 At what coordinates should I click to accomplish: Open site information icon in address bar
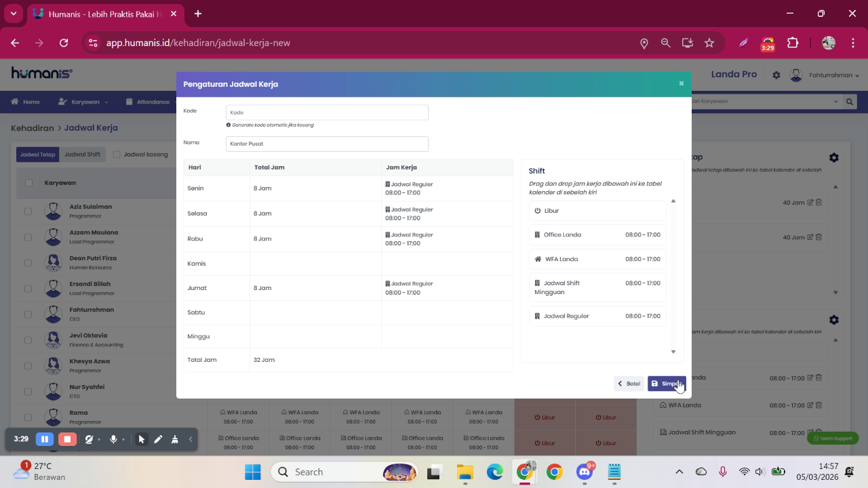click(x=94, y=43)
